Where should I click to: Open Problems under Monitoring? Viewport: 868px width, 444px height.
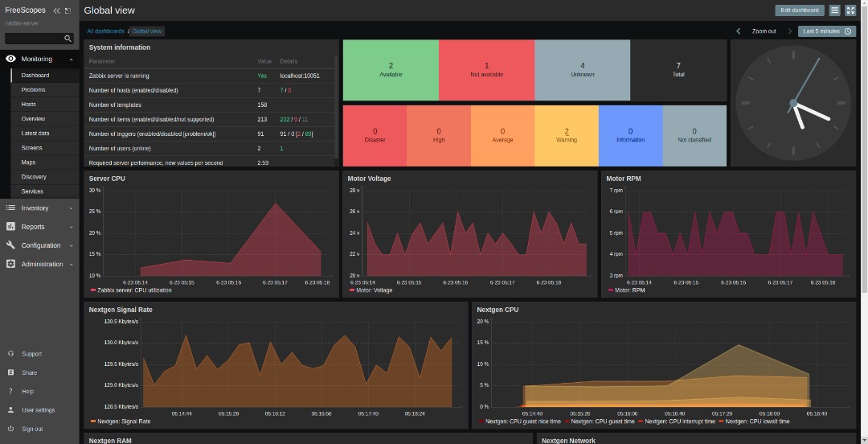pos(33,90)
